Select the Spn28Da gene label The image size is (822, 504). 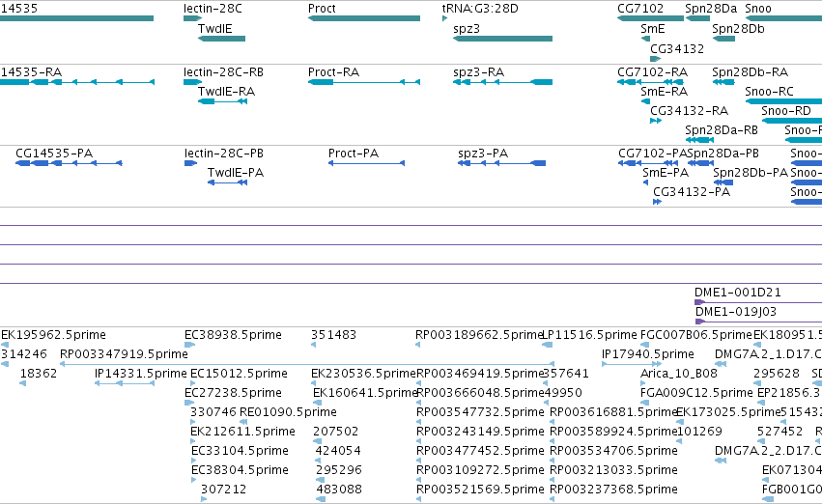pos(711,9)
